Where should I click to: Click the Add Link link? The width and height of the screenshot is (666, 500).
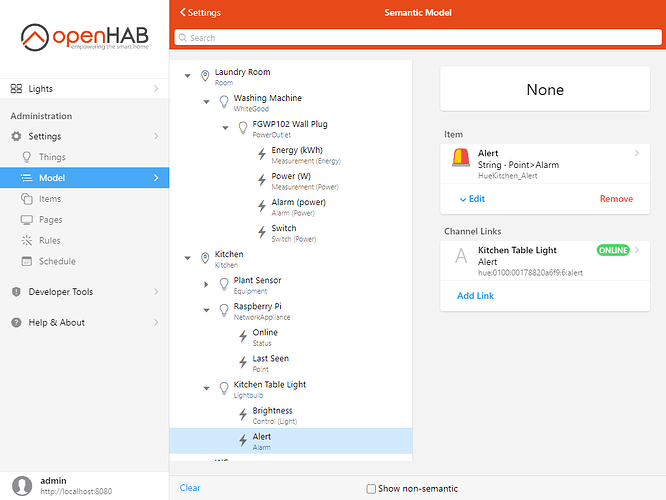click(x=475, y=296)
